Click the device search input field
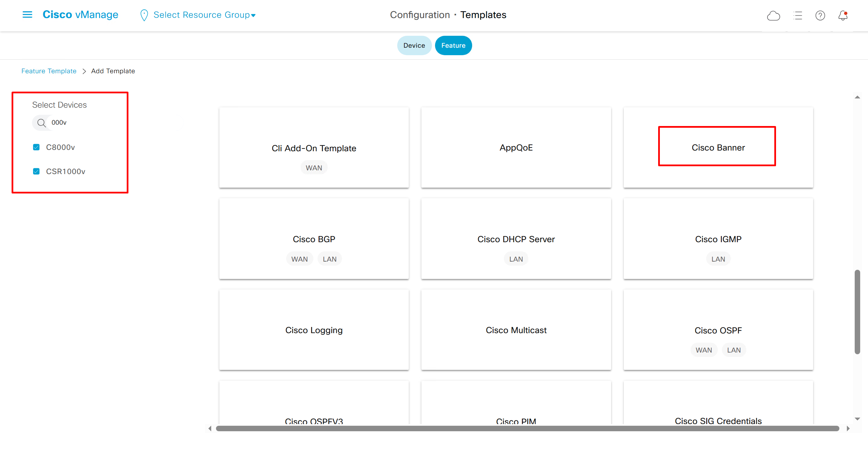Viewport: 868px width, 468px height. (82, 123)
